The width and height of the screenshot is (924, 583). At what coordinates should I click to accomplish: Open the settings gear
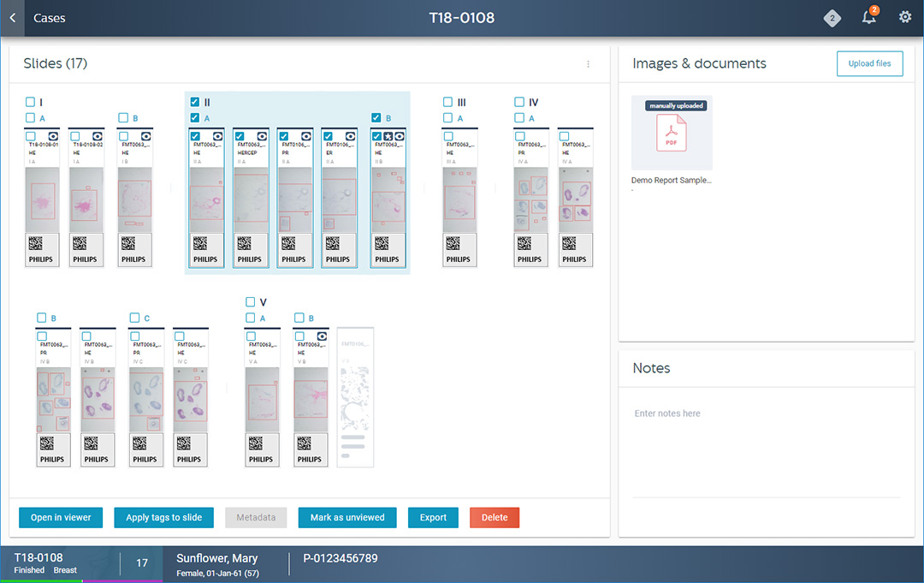coord(904,17)
